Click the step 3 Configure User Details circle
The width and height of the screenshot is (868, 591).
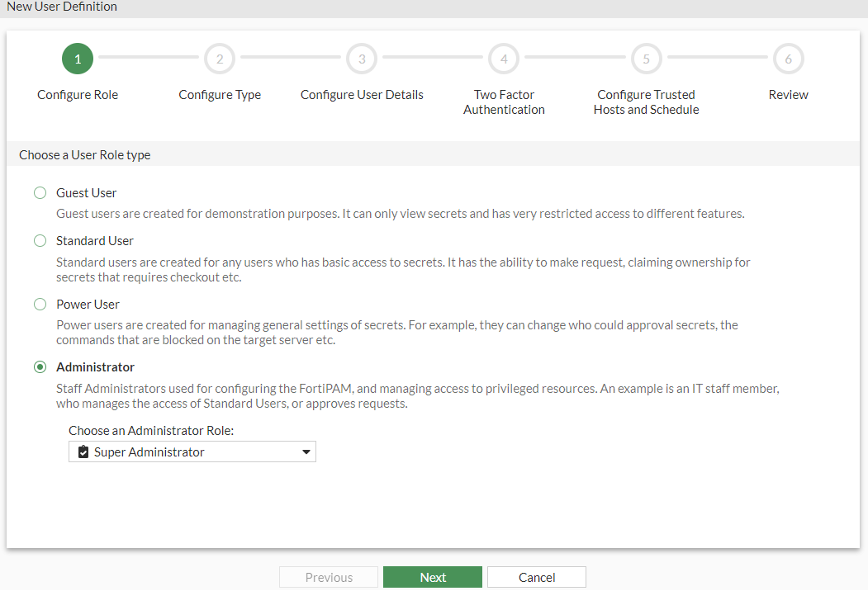(x=361, y=59)
